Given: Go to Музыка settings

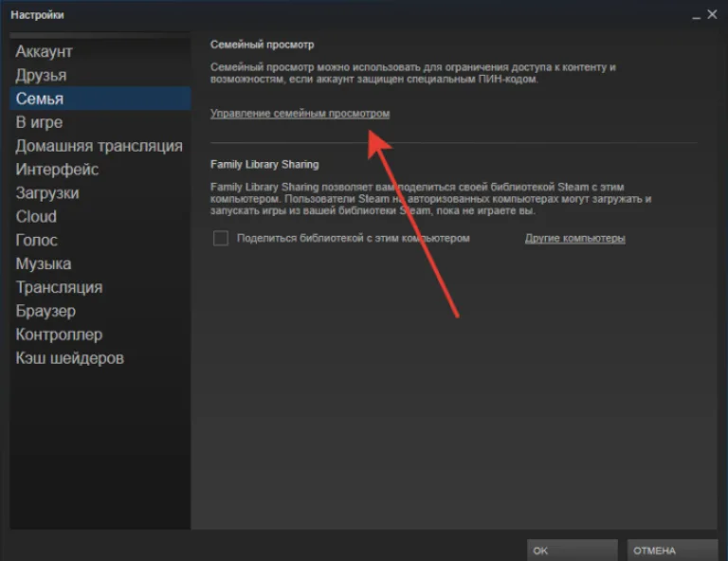Looking at the screenshot, I should coord(44,264).
